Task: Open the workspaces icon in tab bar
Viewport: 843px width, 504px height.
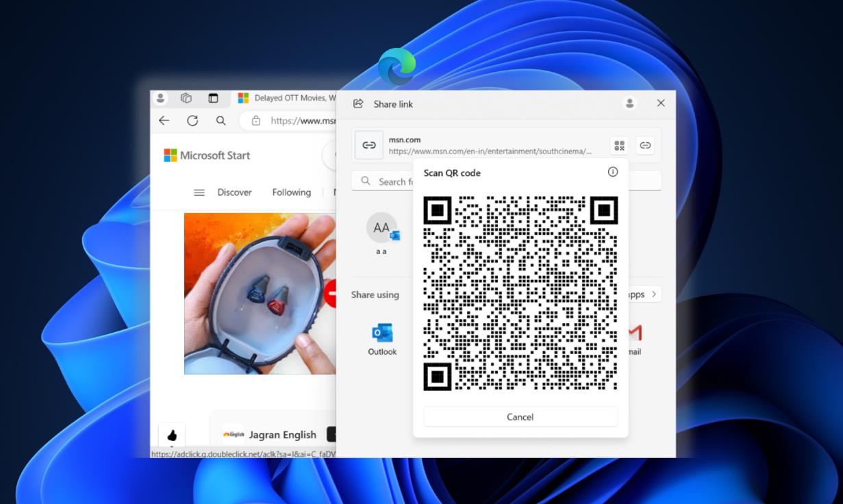Action: click(186, 98)
